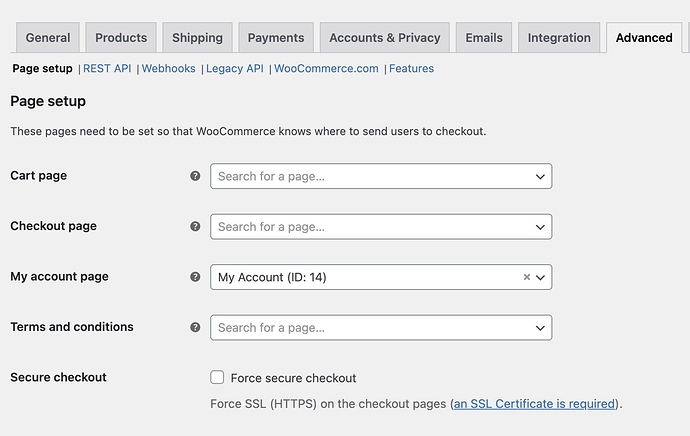Viewport: 690px width, 436px height.
Task: Expand the My account page dropdown arrow
Action: pyautogui.click(x=541, y=277)
